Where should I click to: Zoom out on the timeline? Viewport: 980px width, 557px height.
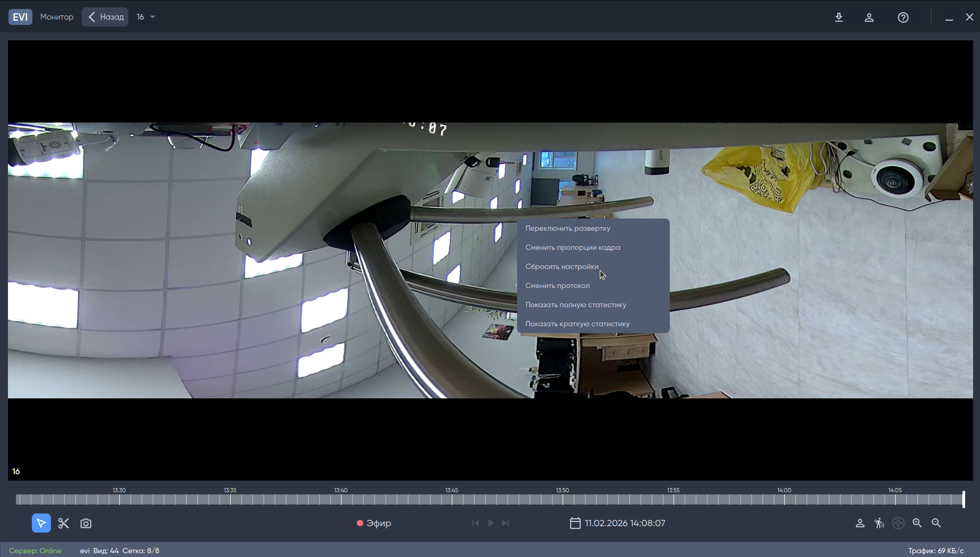[937, 523]
